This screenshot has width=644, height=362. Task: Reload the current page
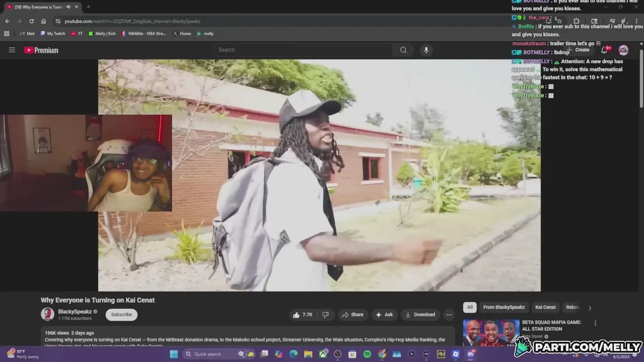[31, 21]
